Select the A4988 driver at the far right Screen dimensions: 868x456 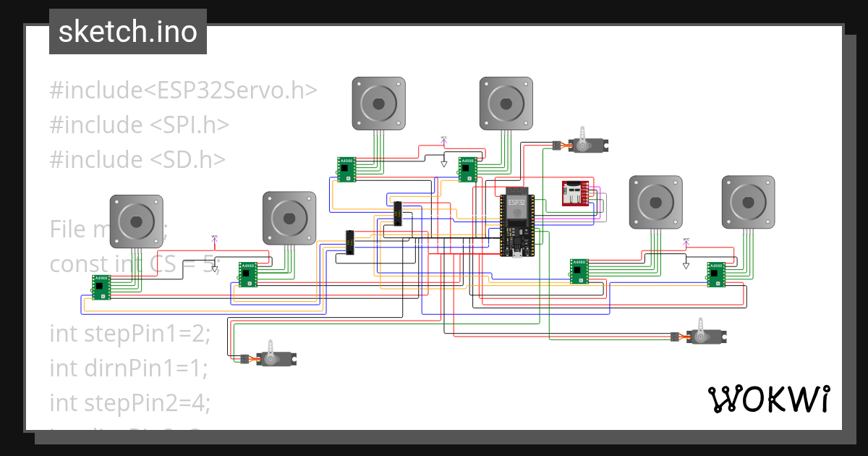pos(715,274)
